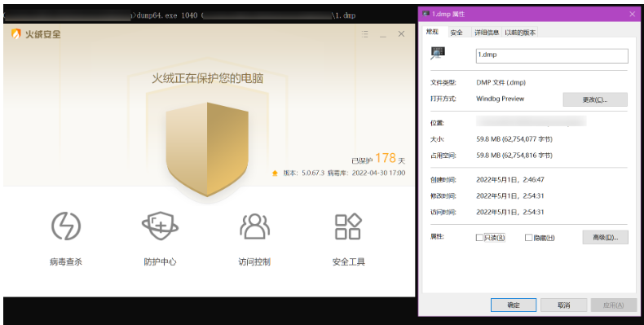Click the 更改 change program button
The image size is (644, 325).
pos(595,99)
